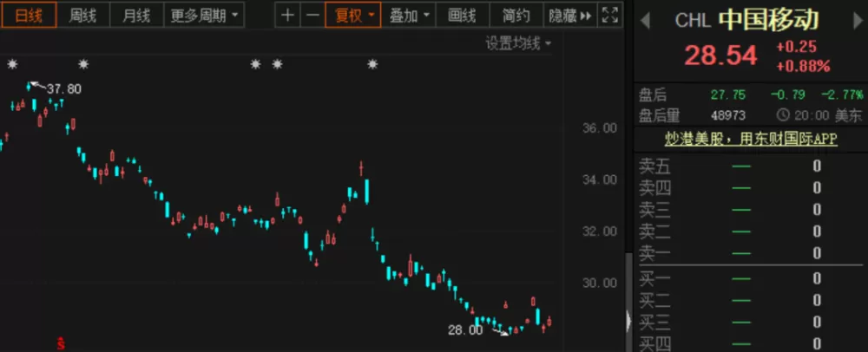The image size is (868, 352).
Task: Open 炒港美股，用东财国际APP link
Action: coord(751,139)
